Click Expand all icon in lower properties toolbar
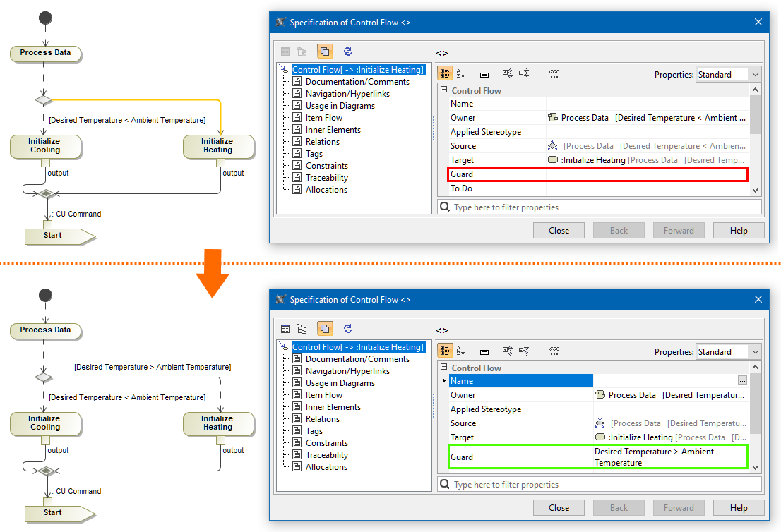 pyautogui.click(x=507, y=351)
